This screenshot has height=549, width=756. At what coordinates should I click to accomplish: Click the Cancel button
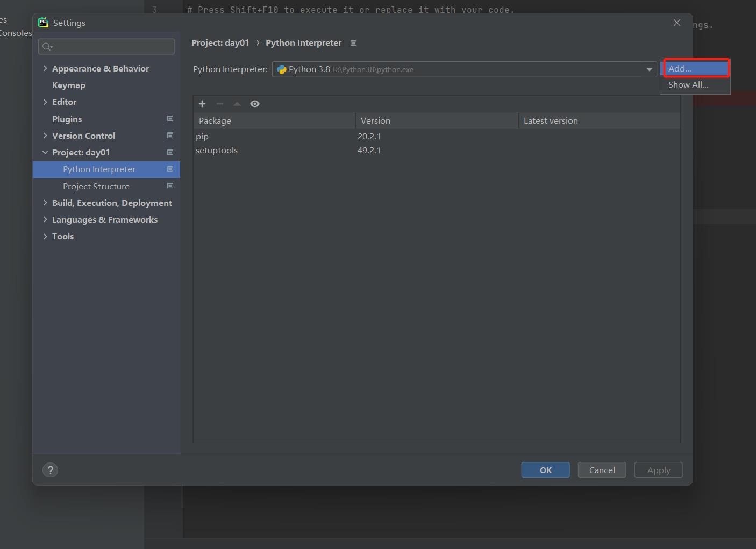click(602, 470)
